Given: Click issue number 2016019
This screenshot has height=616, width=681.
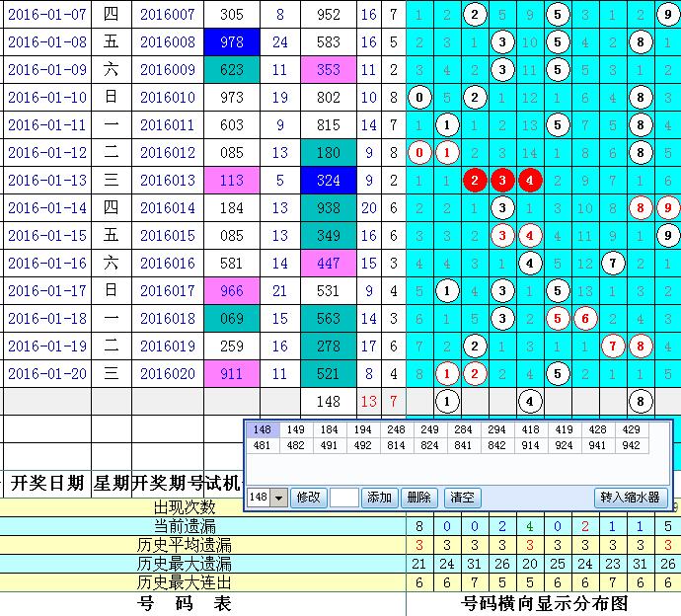Looking at the screenshot, I should coord(168,346).
